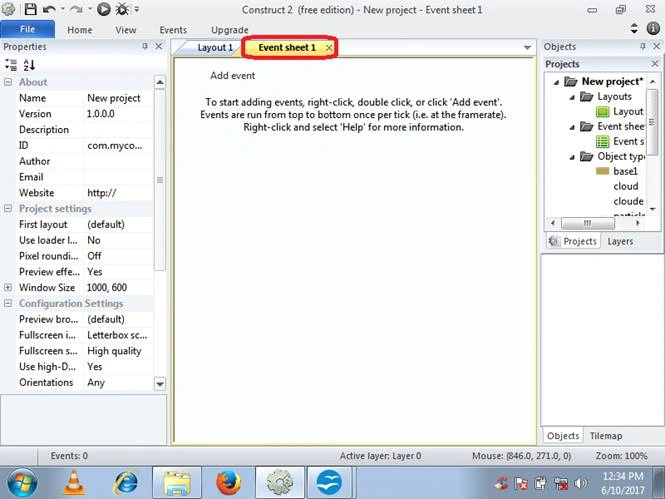Open the Upgrade ribbon tab

(229, 30)
